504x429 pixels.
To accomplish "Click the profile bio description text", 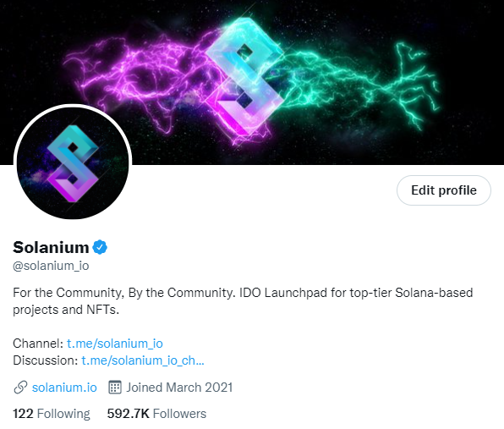I will point(243,301).
